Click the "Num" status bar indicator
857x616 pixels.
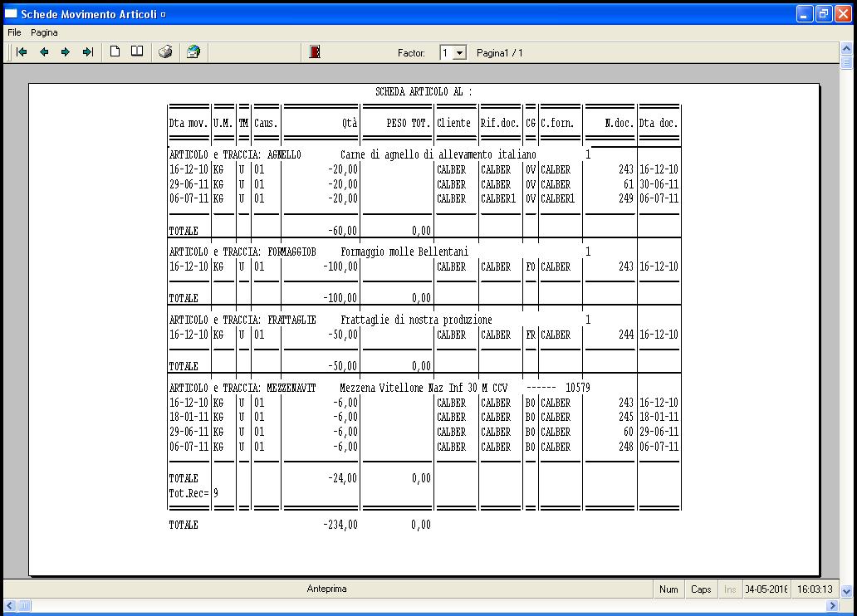(668, 589)
